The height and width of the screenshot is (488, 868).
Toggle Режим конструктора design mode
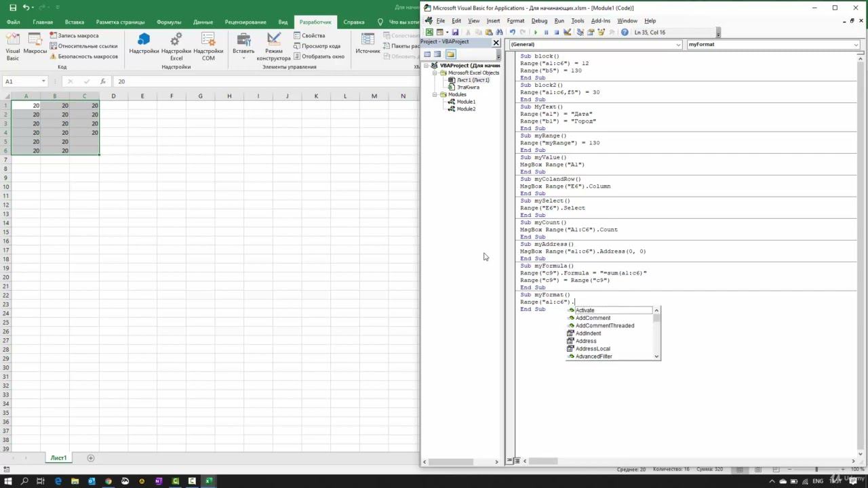pyautogui.click(x=274, y=46)
